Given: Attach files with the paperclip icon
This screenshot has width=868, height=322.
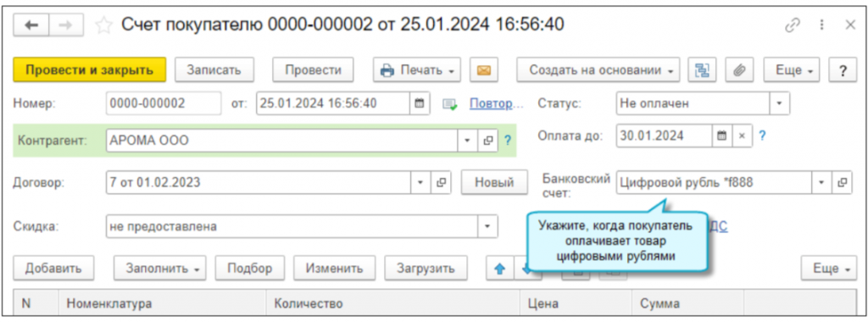Looking at the screenshot, I should tap(739, 70).
